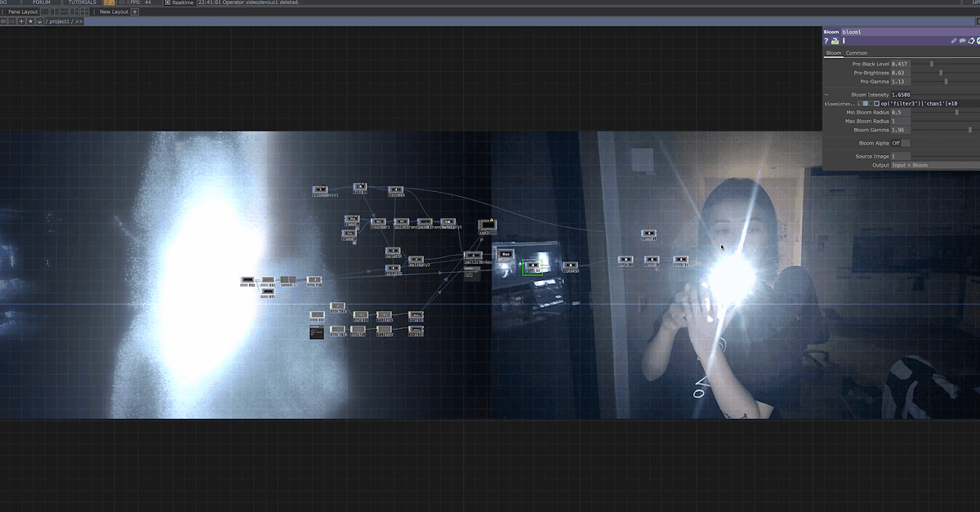Toggle the Realtime checkbox
Viewport: 980px width, 512px height.
(167, 2)
